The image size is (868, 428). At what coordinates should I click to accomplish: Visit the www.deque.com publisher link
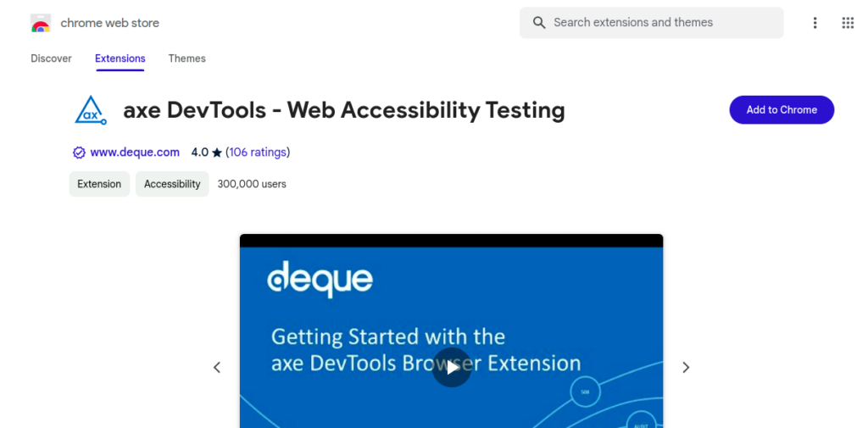click(135, 153)
